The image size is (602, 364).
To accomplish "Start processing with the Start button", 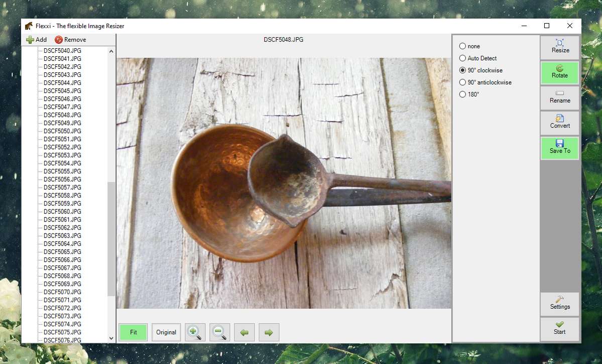I will coord(560,329).
